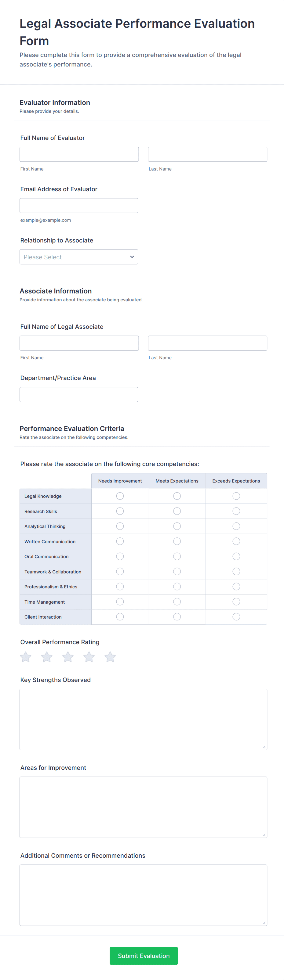Submit the evaluation form

click(x=144, y=956)
